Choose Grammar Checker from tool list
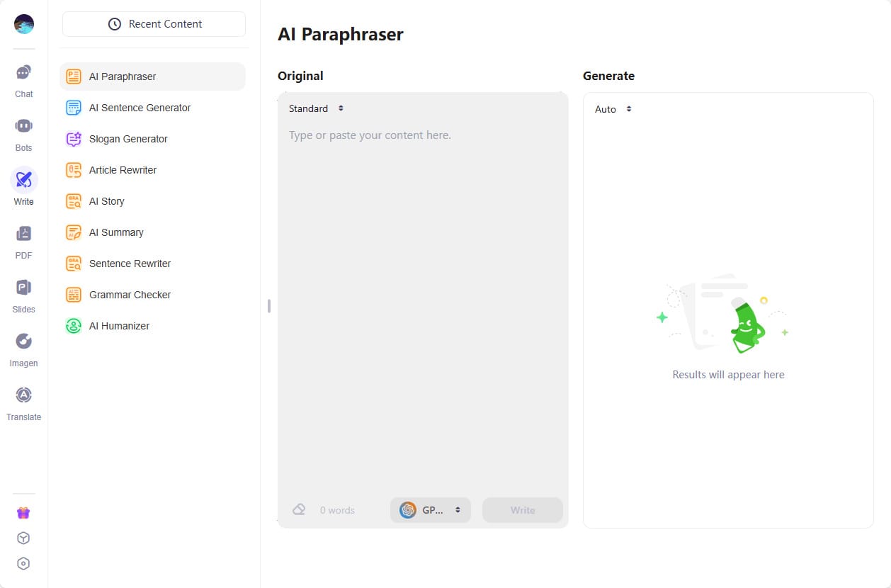This screenshot has width=891, height=588. pyautogui.click(x=130, y=295)
